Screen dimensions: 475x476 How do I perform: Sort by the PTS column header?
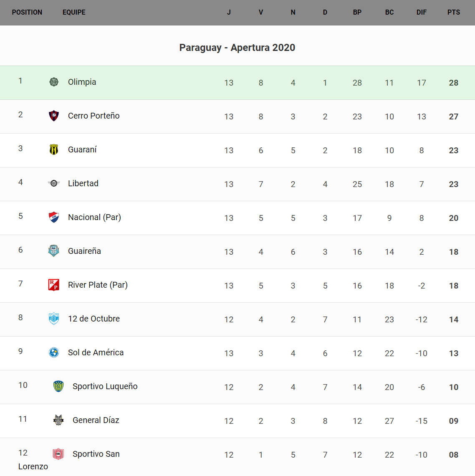[x=454, y=13]
